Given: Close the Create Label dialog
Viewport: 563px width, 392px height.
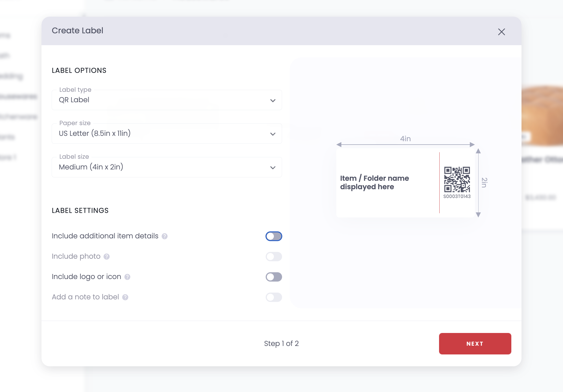Looking at the screenshot, I should [x=501, y=32].
